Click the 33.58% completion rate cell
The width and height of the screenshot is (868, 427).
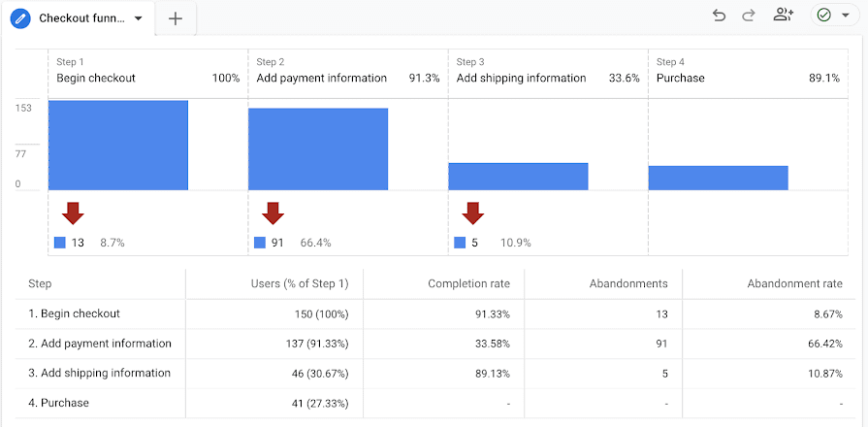click(492, 344)
